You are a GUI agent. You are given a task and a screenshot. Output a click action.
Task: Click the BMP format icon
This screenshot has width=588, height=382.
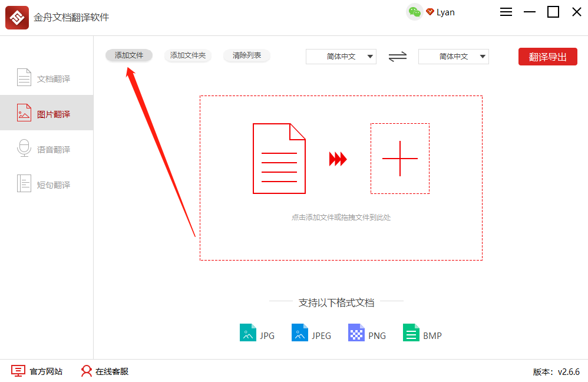(x=411, y=332)
